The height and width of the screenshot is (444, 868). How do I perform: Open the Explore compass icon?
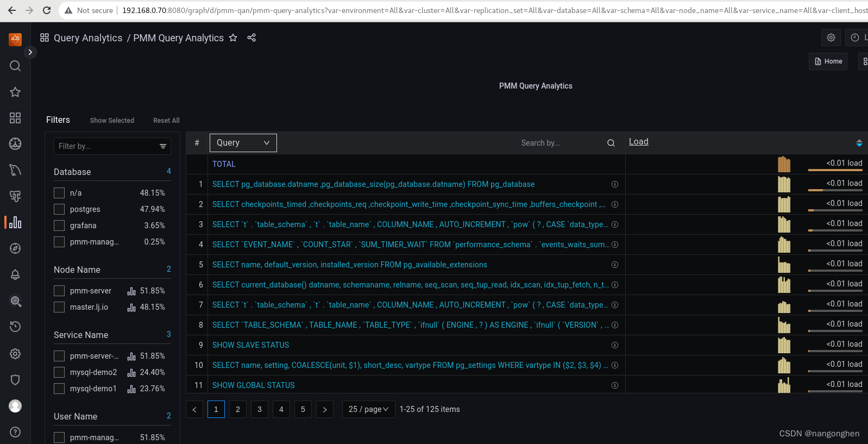click(x=15, y=248)
